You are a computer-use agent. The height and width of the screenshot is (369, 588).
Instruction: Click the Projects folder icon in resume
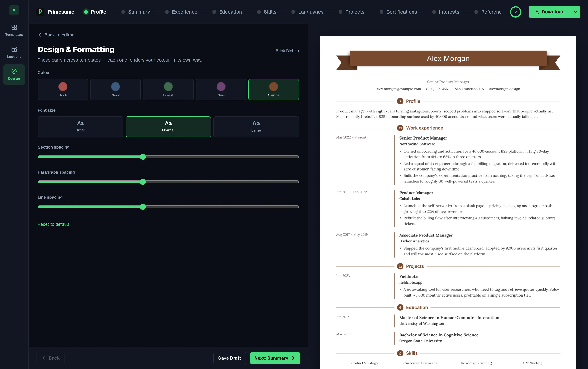[x=400, y=266]
